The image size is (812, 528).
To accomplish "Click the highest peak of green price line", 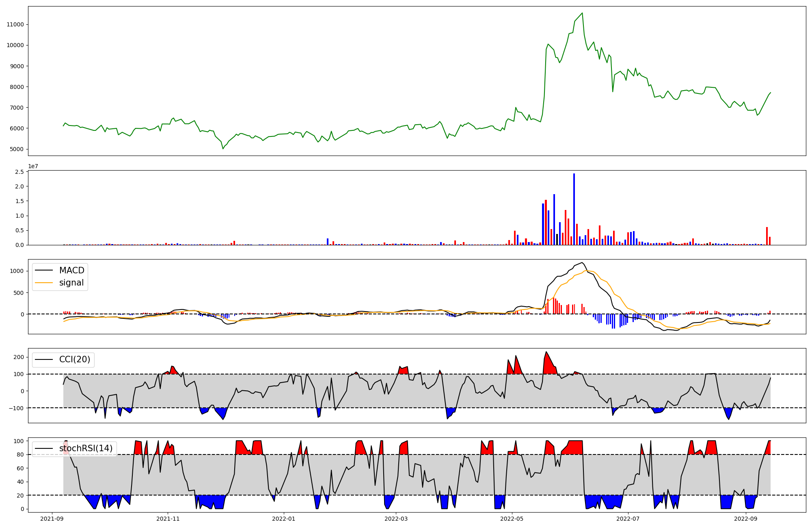I will [x=582, y=13].
